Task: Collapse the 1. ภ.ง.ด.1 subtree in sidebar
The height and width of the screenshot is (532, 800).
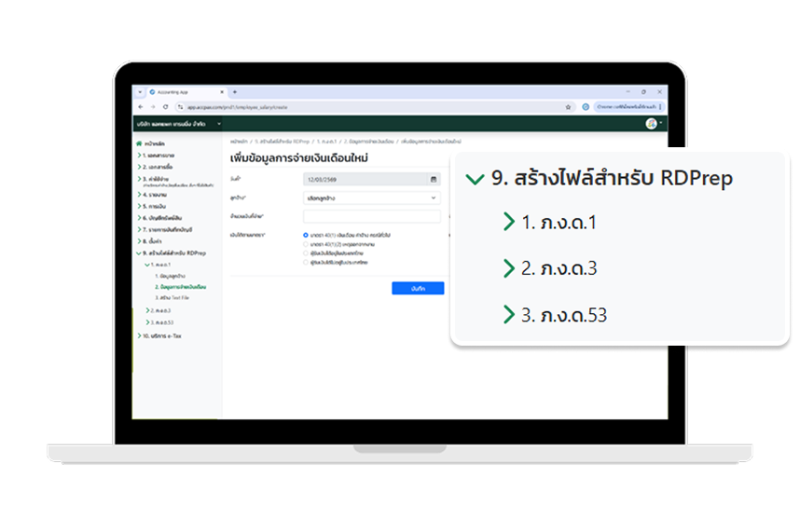Action: tap(158, 265)
